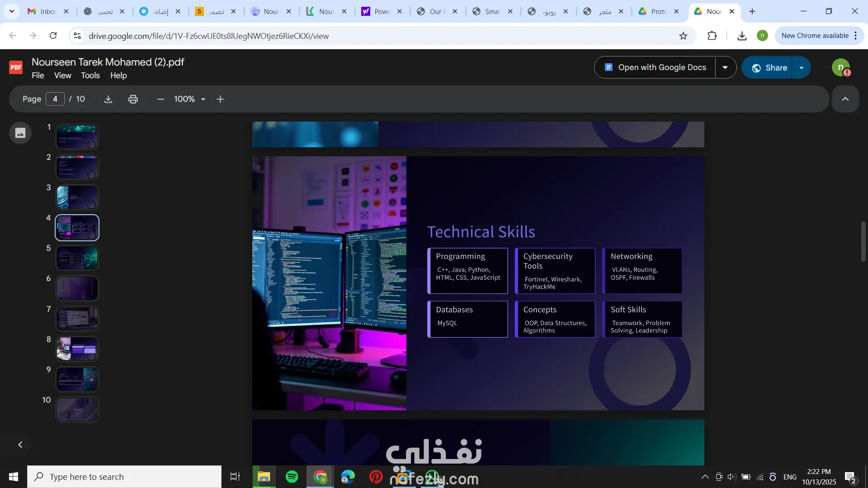Bookmark page with the star icon
Viewport: 868px width, 488px height.
(x=683, y=36)
